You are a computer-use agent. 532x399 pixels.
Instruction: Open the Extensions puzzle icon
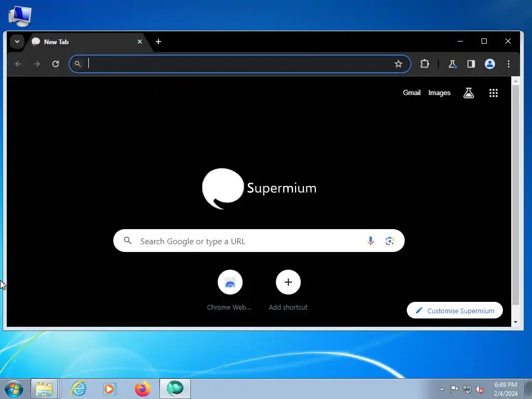click(424, 64)
